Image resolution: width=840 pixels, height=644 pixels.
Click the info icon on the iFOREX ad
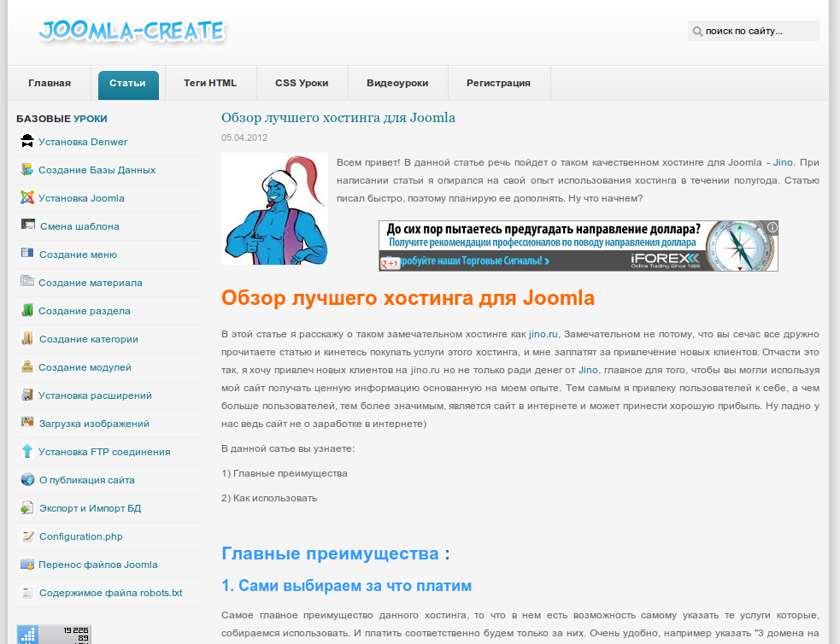point(771,228)
